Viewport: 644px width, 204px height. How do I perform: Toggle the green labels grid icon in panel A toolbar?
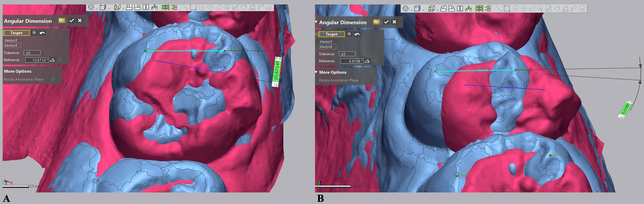pyautogui.click(x=165, y=7)
